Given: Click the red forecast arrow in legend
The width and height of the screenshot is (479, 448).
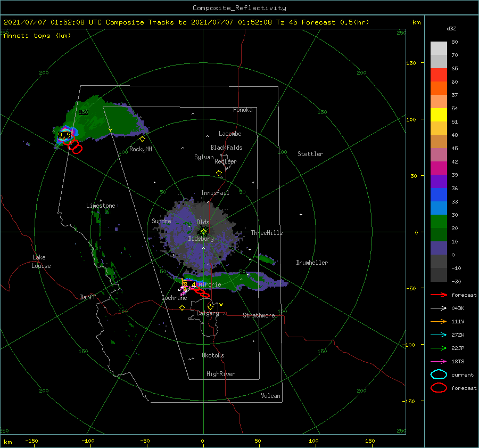Looking at the screenshot, I should [x=439, y=295].
